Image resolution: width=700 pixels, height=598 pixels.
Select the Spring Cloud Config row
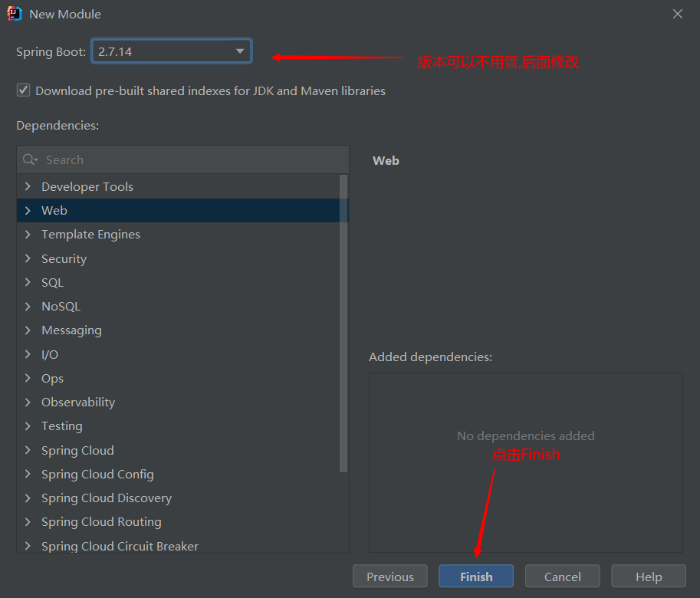tap(178, 474)
